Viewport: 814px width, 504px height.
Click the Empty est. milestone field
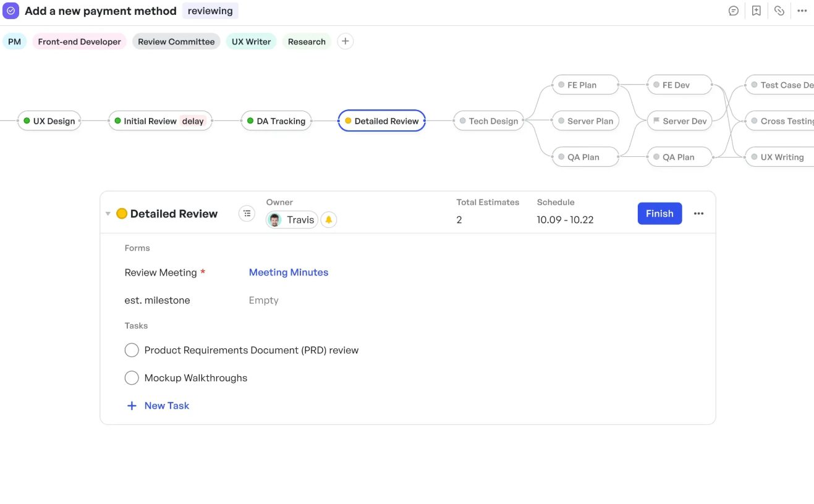tap(264, 300)
